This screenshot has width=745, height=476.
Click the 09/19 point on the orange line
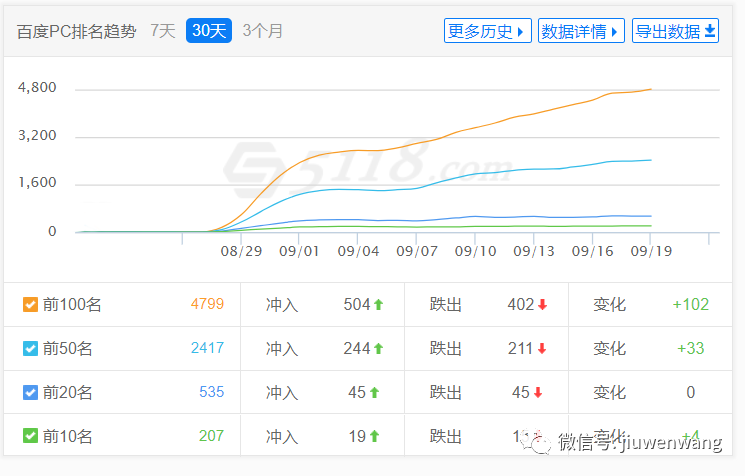[651, 90]
